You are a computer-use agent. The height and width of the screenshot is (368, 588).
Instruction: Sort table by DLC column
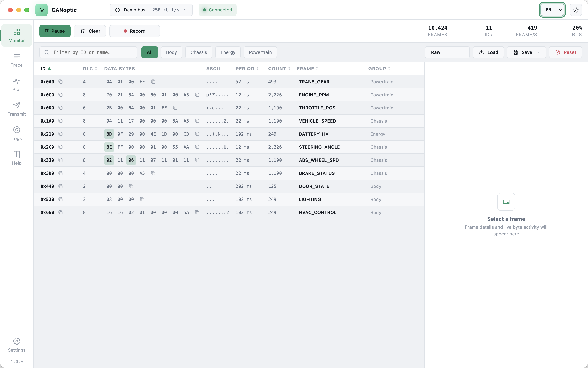(90, 69)
